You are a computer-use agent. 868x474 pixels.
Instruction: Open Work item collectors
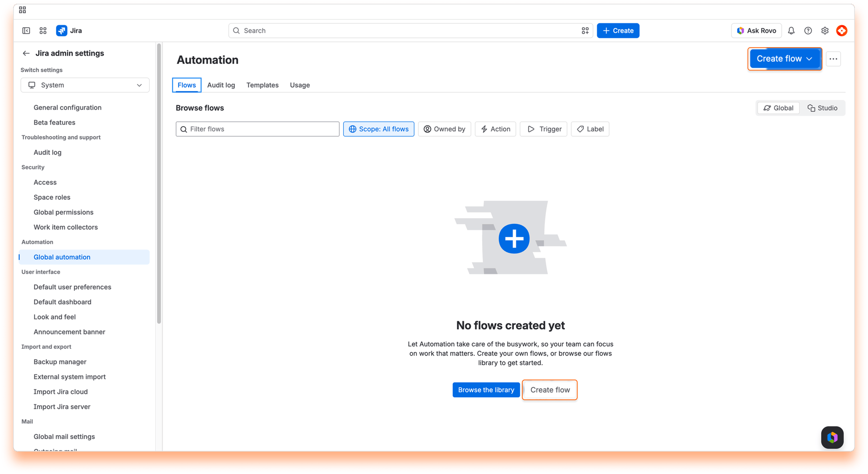coord(84,227)
